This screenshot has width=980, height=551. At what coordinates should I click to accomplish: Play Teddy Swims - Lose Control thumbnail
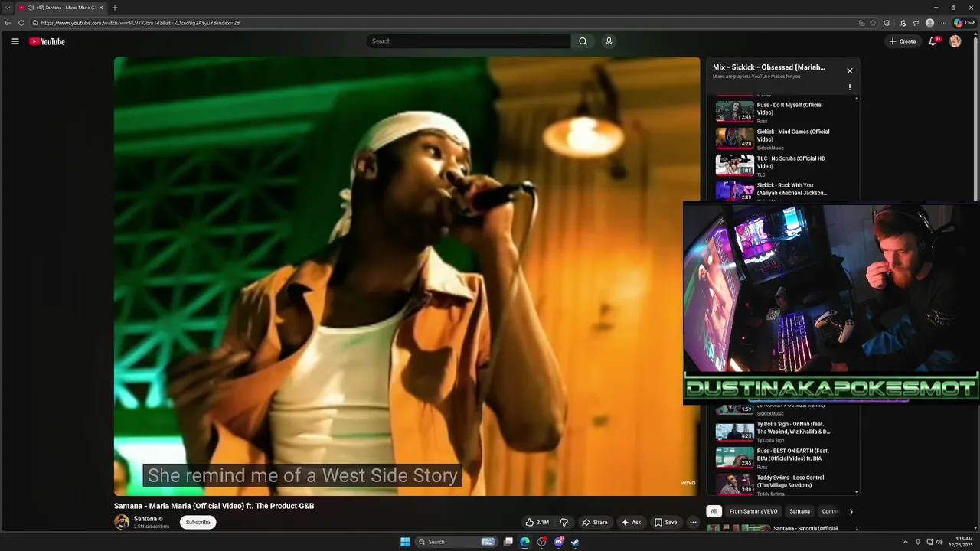pos(734,484)
